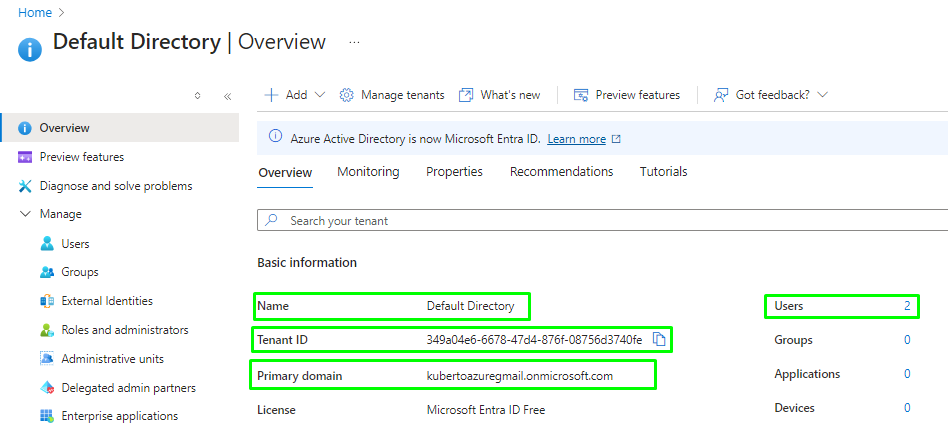The height and width of the screenshot is (429, 948).
Task: Expand the Add dropdown chevron
Action: point(320,95)
